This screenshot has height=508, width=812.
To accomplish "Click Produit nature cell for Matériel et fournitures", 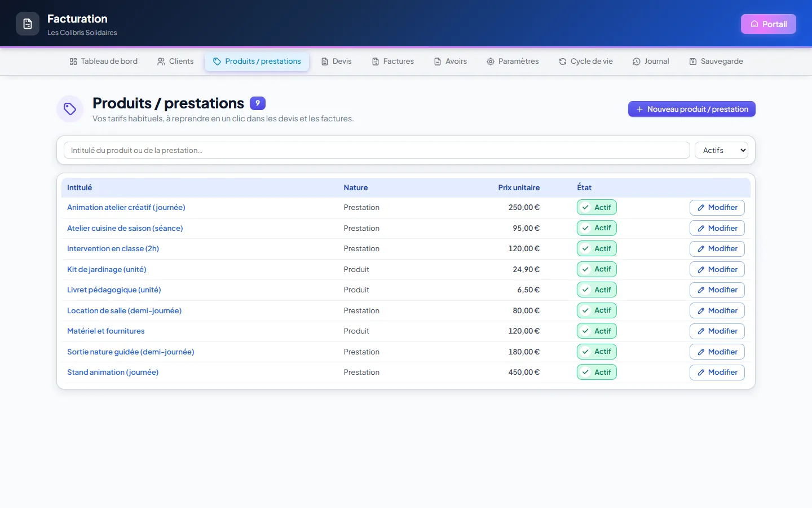I will [356, 331].
